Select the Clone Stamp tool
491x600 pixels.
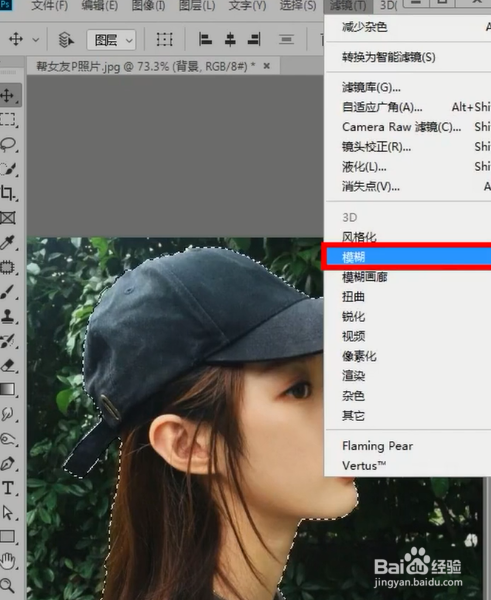(8, 316)
